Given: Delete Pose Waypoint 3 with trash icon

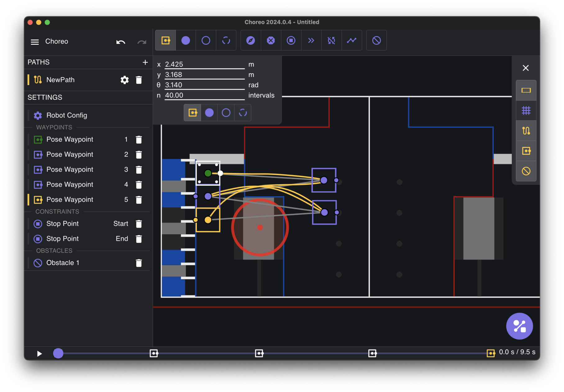Looking at the screenshot, I should pyautogui.click(x=139, y=170).
